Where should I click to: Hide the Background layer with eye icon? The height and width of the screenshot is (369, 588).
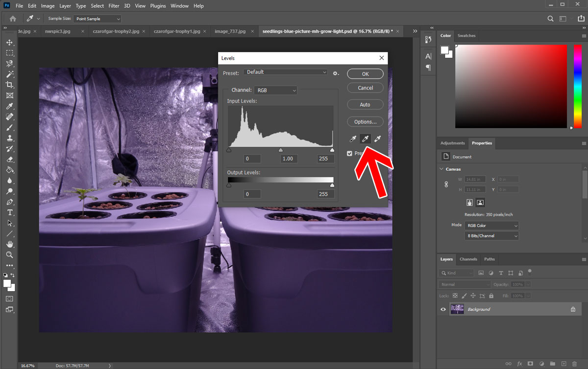[x=443, y=309]
